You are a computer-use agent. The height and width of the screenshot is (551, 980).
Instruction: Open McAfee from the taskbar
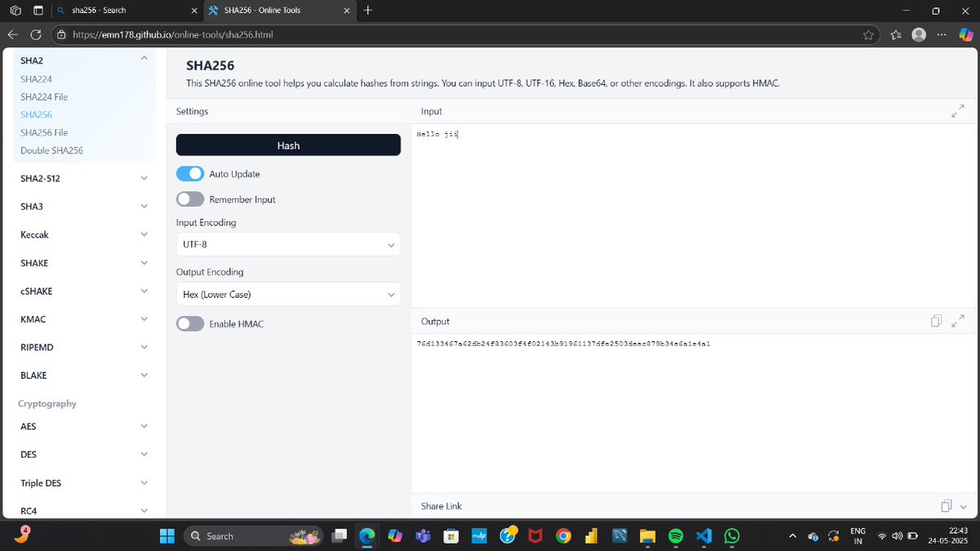click(535, 536)
